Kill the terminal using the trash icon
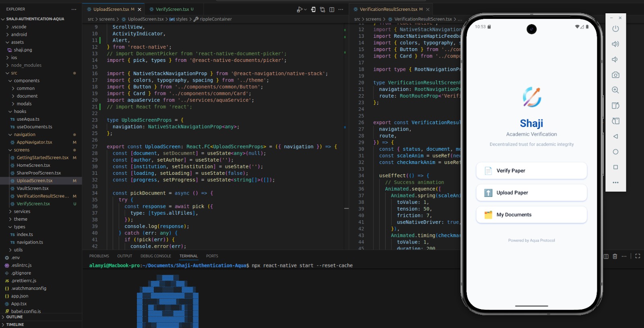 [615, 256]
